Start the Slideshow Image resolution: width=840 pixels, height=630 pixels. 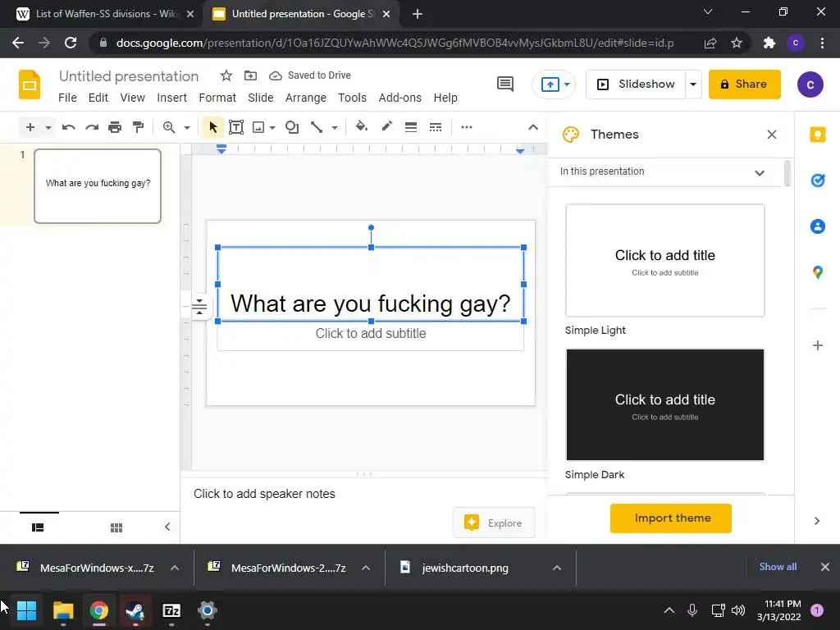(636, 84)
